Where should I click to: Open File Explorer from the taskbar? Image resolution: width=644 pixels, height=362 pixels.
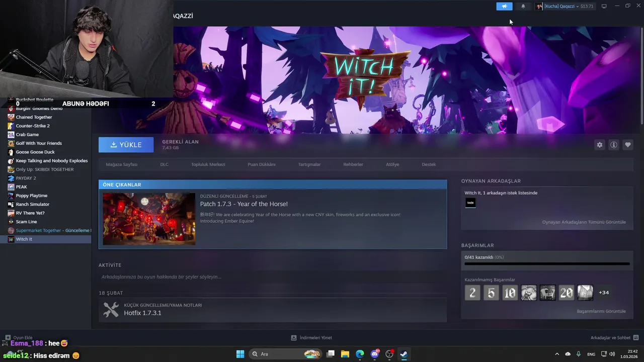tap(345, 354)
